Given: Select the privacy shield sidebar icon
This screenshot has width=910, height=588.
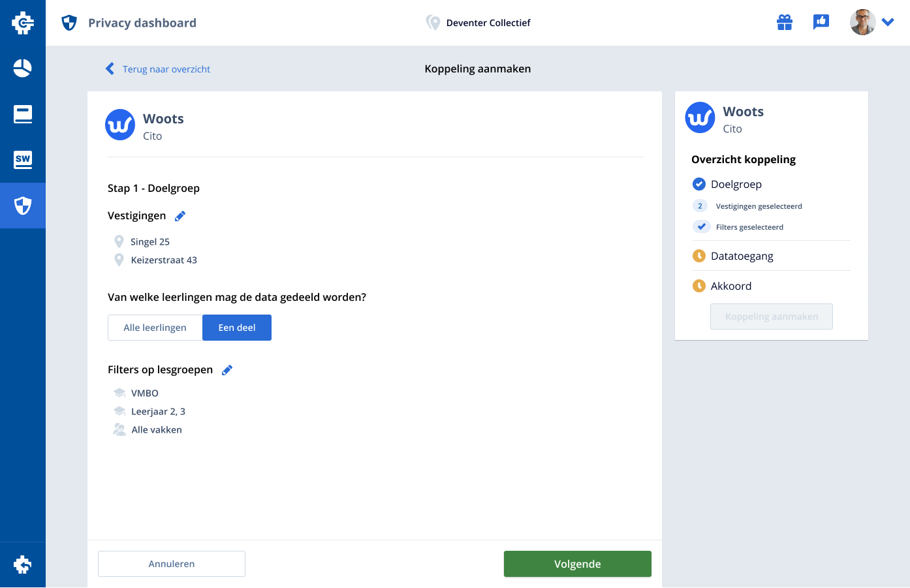Looking at the screenshot, I should click(23, 206).
